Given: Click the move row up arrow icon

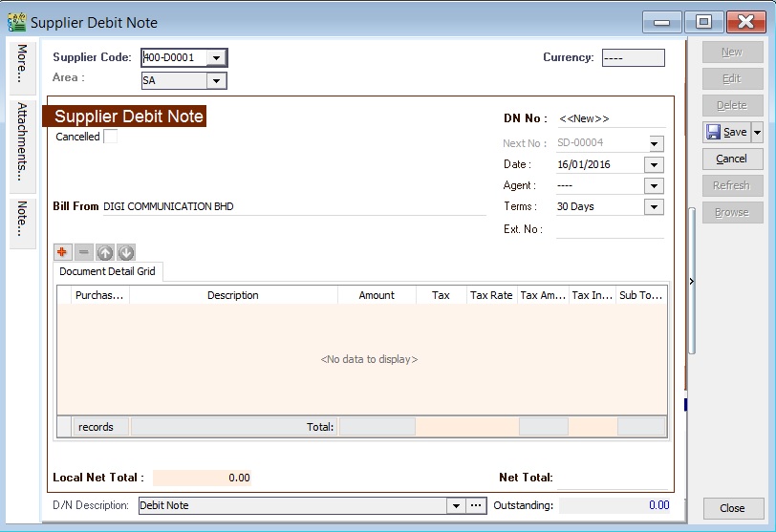Looking at the screenshot, I should (x=105, y=252).
